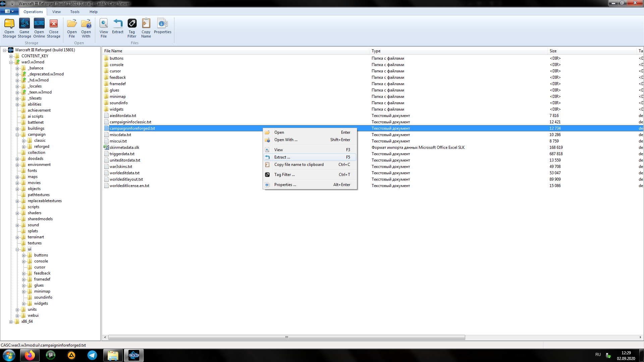Viewport: 644px width, 362px height.
Task: Expand the units tree node
Action: click(x=17, y=310)
